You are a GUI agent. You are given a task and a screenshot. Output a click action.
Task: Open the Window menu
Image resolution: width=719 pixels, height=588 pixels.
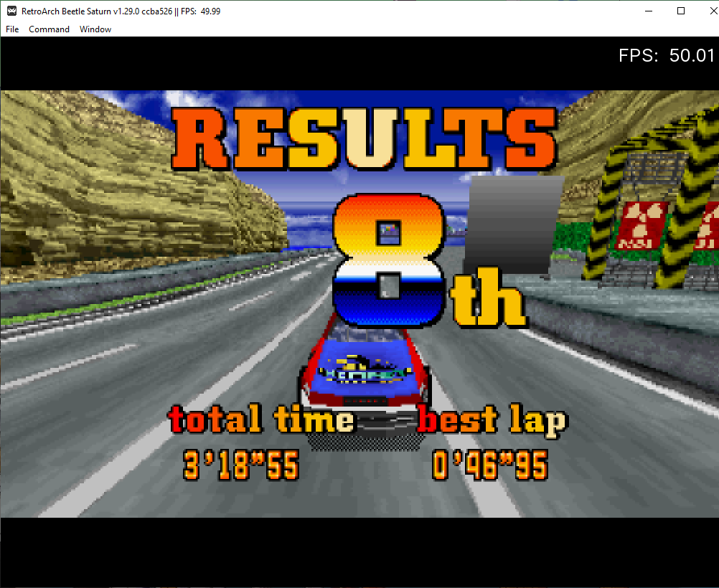pyautogui.click(x=95, y=29)
